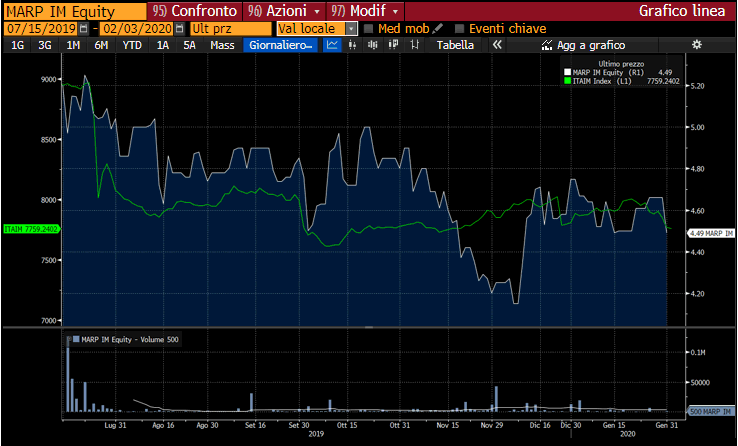Select the line chart type icon

click(x=333, y=45)
